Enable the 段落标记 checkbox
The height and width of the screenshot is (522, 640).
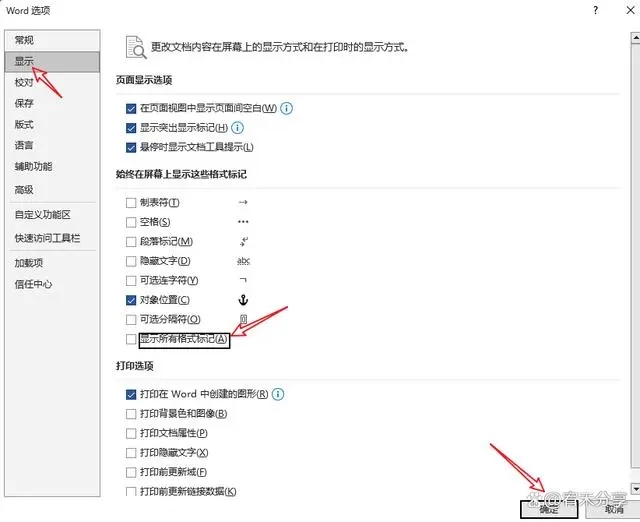[131, 242]
